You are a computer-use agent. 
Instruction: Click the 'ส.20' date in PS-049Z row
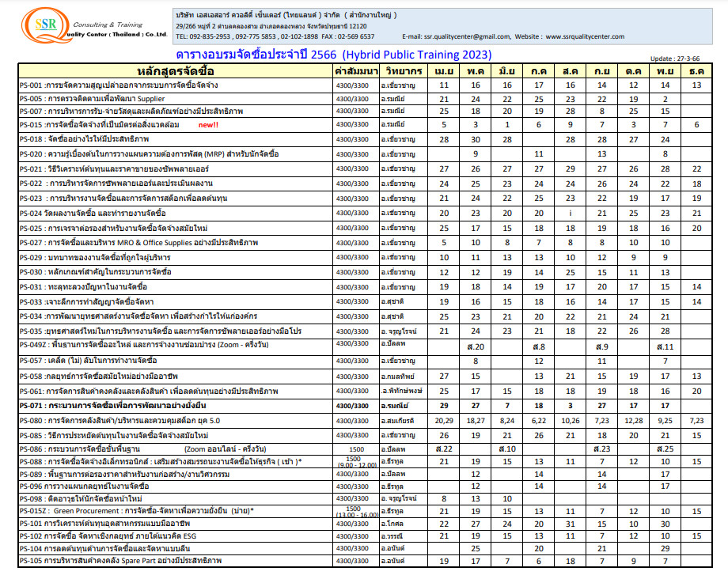point(476,346)
